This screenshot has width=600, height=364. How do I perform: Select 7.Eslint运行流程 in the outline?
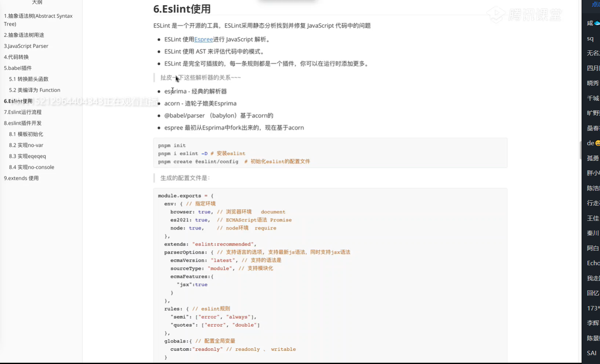click(x=23, y=112)
